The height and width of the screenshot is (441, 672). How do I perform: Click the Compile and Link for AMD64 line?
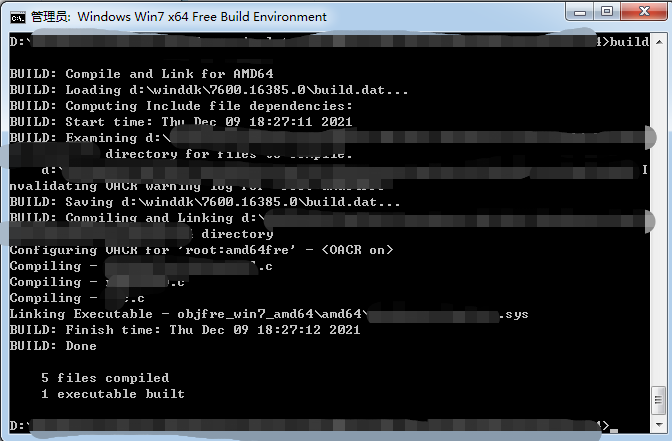141,74
